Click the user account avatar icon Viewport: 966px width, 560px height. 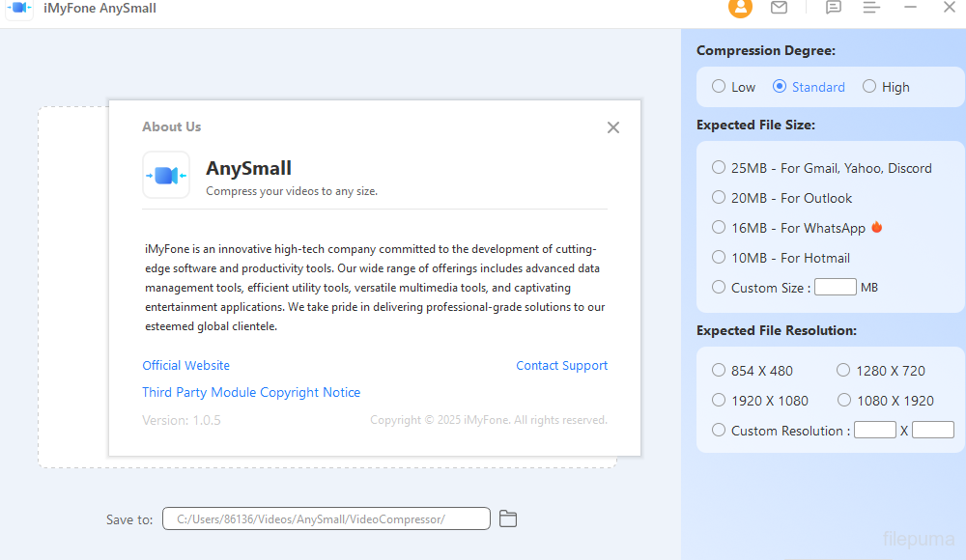point(740,8)
